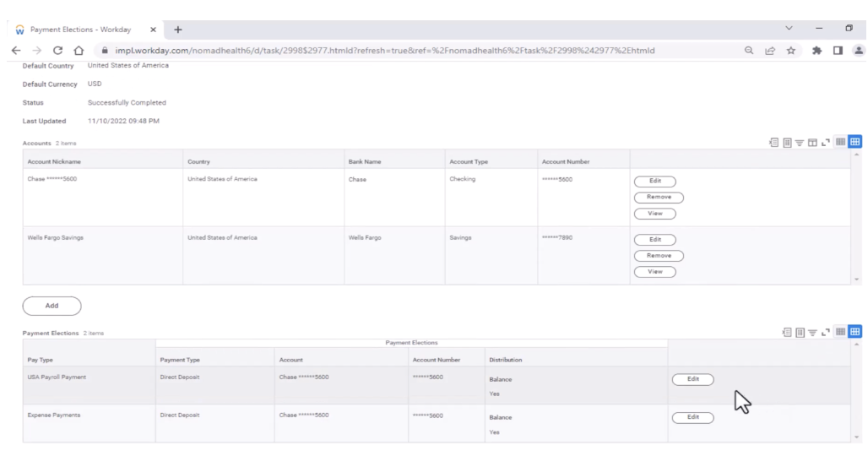Open filter for the Accounts table
The height and width of the screenshot is (456, 868).
point(800,143)
